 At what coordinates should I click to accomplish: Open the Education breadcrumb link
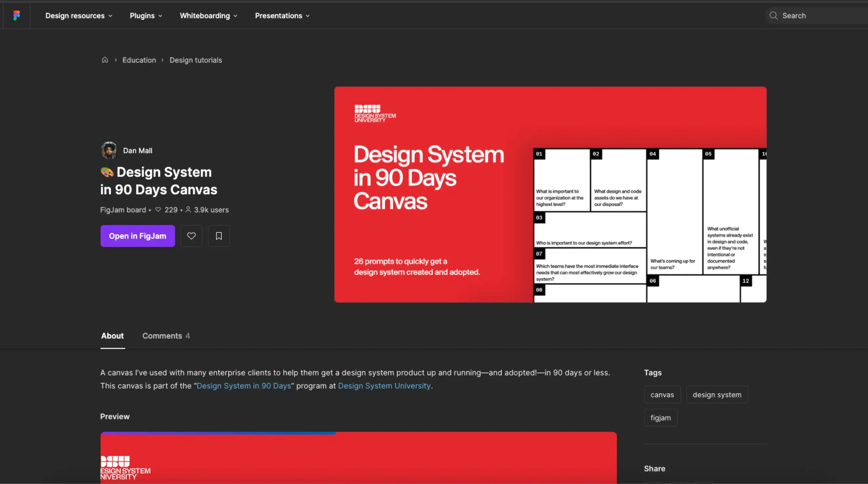tap(139, 60)
